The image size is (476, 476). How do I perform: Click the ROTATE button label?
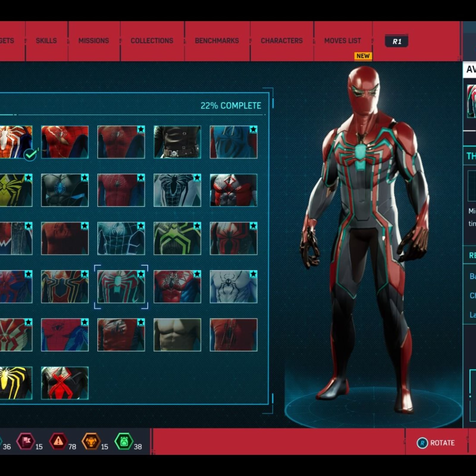442,443
